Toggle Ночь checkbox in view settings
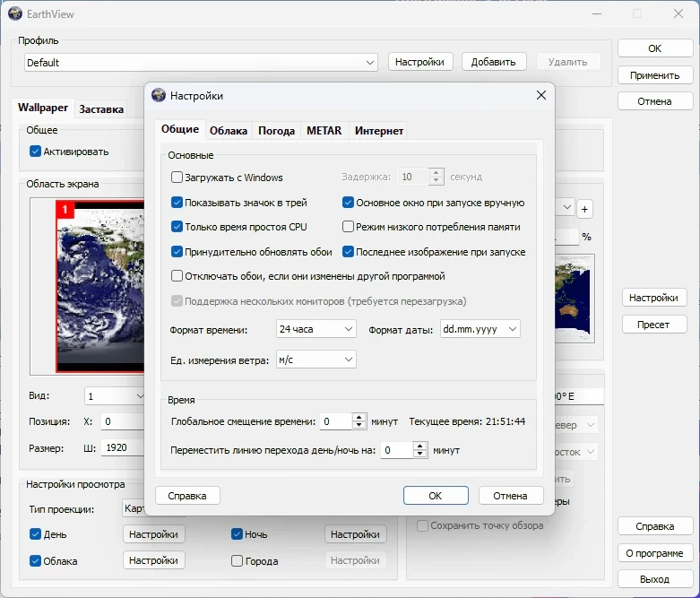The image size is (700, 598). pyautogui.click(x=237, y=534)
